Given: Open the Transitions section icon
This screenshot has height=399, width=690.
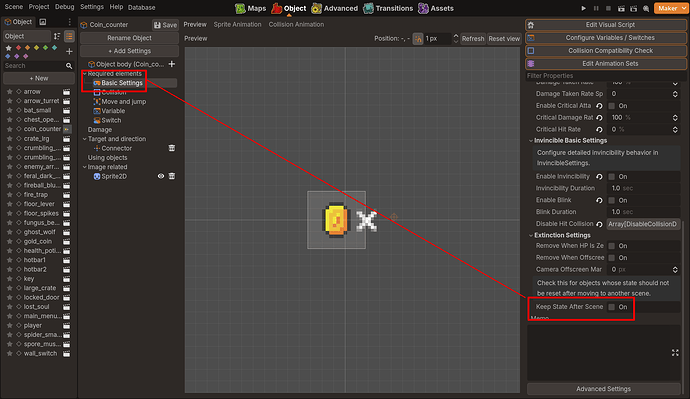Looking at the screenshot, I should pyautogui.click(x=368, y=8).
